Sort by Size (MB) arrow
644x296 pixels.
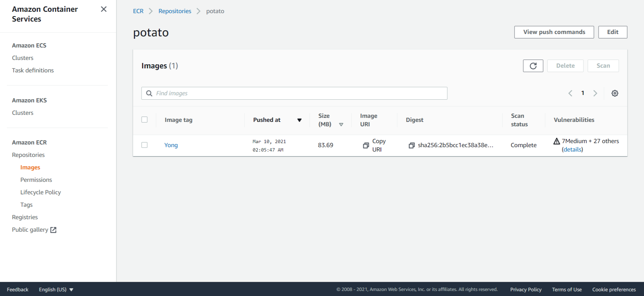point(341,125)
